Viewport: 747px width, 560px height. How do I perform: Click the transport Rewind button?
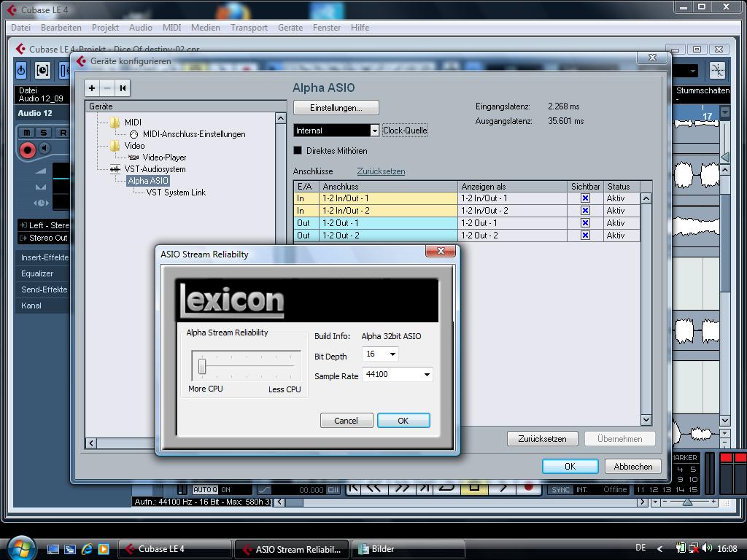click(x=375, y=489)
